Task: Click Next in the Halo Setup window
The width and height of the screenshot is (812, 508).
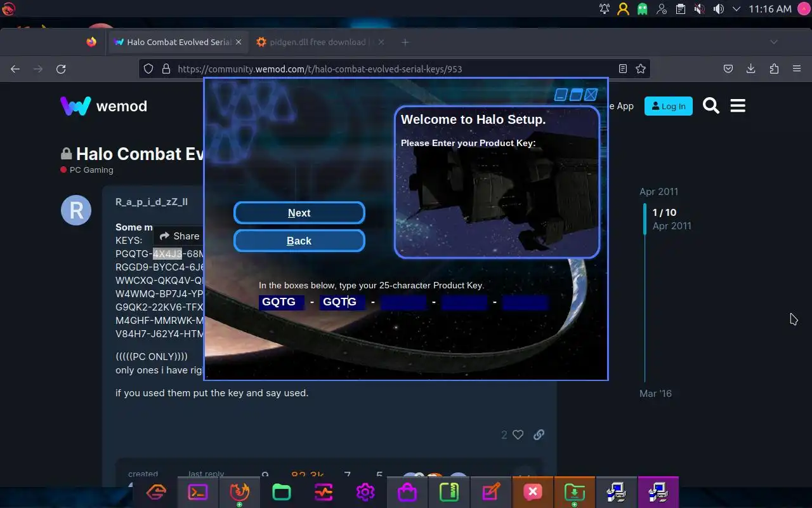Action: 299,213
